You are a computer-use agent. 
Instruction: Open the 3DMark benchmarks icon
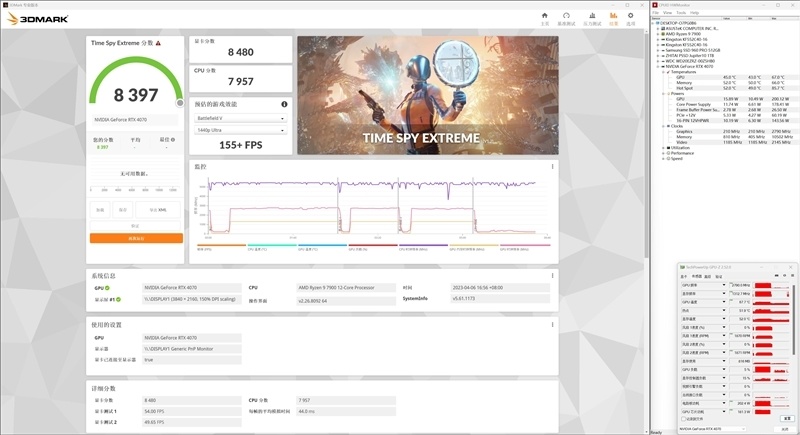point(566,16)
